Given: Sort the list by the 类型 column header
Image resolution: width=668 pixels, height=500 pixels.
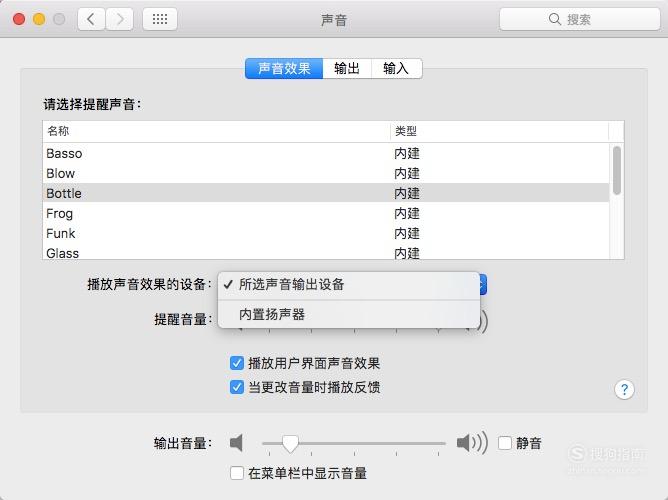Looking at the screenshot, I should 499,131.
